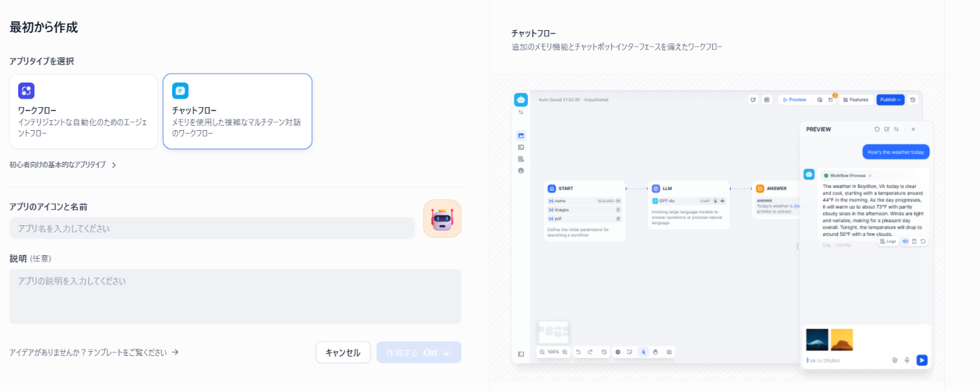Click the organize nodes icon in the preview toolbar
The image size is (980, 391).
[x=670, y=352]
